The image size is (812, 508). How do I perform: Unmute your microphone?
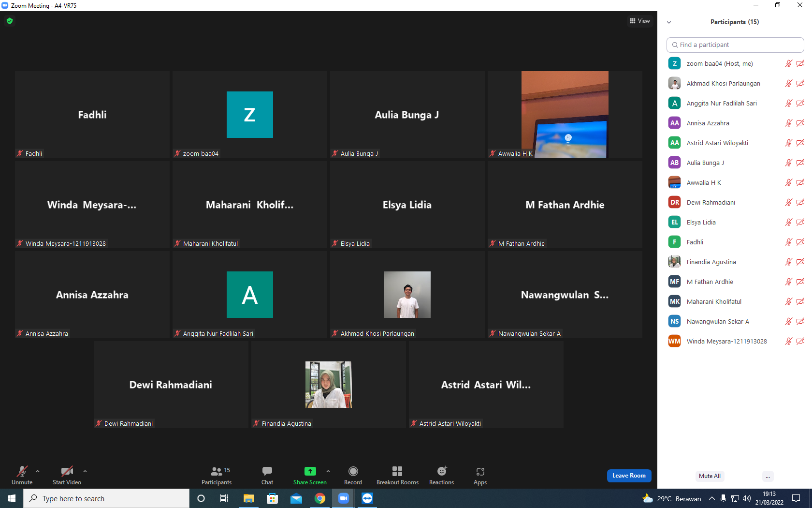[x=22, y=475]
